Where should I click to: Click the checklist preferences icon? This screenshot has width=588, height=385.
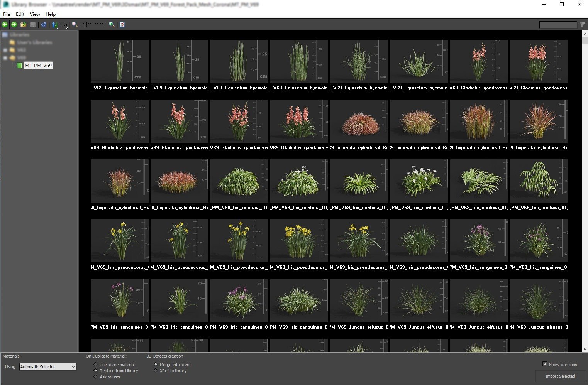tap(122, 24)
